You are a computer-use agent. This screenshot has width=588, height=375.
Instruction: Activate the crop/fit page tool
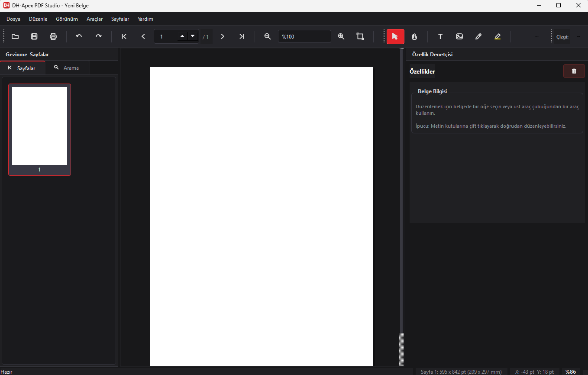click(360, 37)
